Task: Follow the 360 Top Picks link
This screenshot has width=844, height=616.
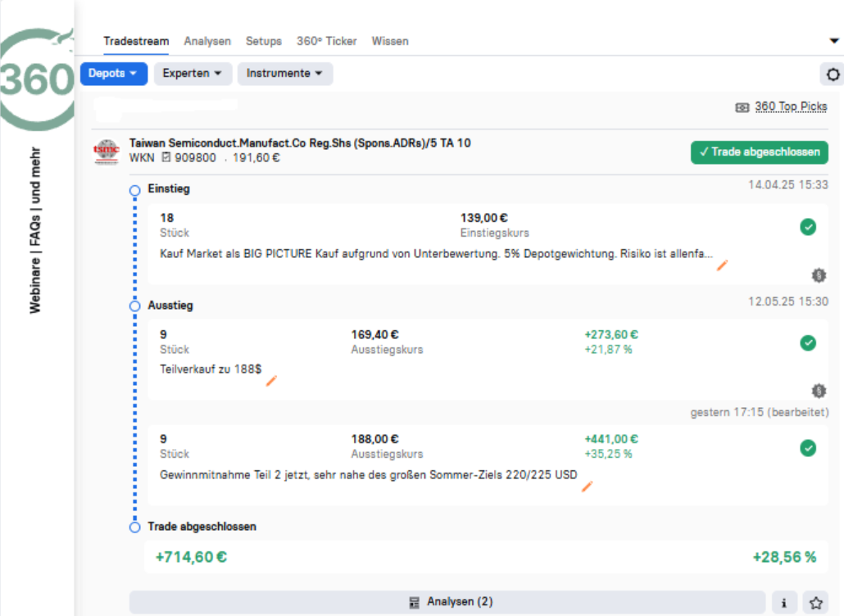Action: tap(791, 106)
